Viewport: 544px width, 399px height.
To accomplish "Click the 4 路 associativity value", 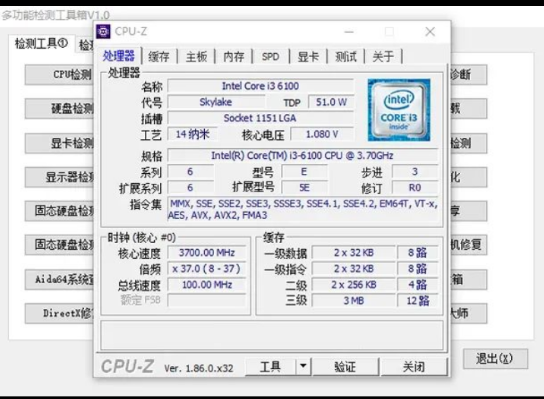I will click(x=418, y=285).
